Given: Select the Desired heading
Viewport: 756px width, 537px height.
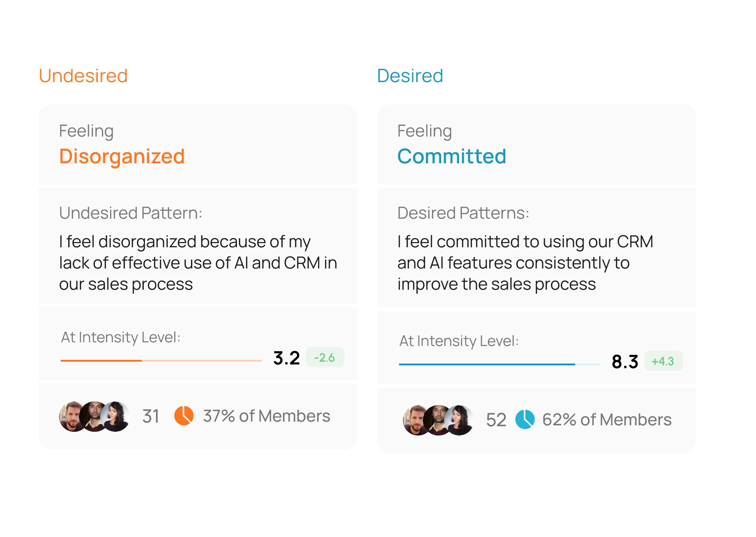Looking at the screenshot, I should point(410,76).
